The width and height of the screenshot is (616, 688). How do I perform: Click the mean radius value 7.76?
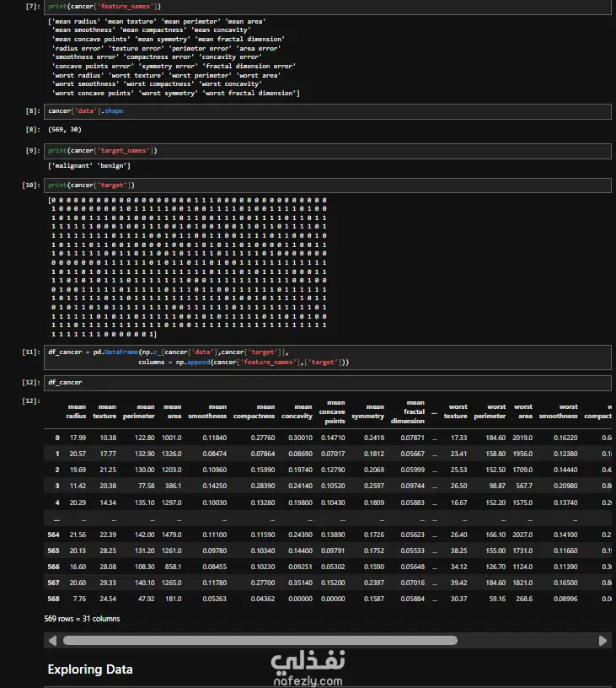[79, 599]
